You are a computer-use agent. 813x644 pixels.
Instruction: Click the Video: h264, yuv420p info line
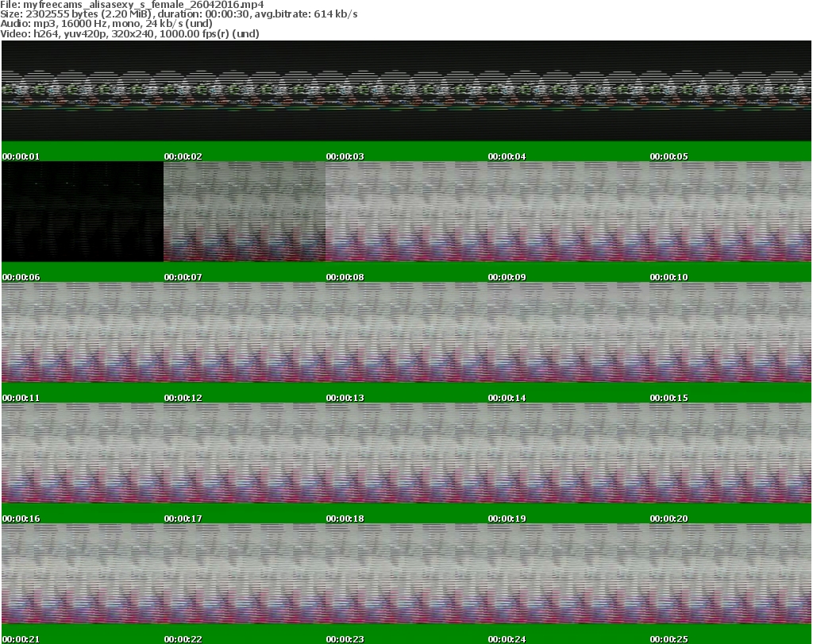click(x=129, y=33)
